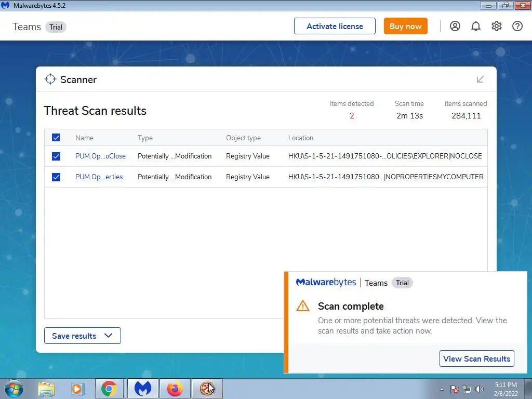The height and width of the screenshot is (399, 532).
Task: Click the Scanner crosshair icon
Action: (50, 79)
